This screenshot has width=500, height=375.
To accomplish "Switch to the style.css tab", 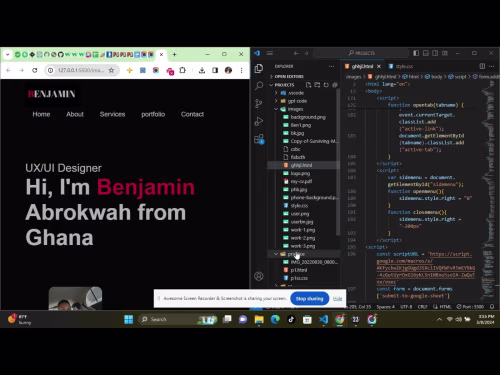I will [x=401, y=66].
